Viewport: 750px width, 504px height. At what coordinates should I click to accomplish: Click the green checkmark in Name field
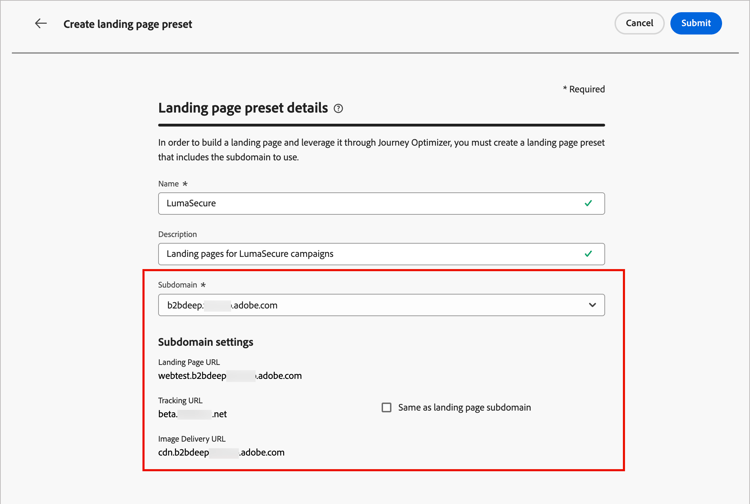(588, 203)
